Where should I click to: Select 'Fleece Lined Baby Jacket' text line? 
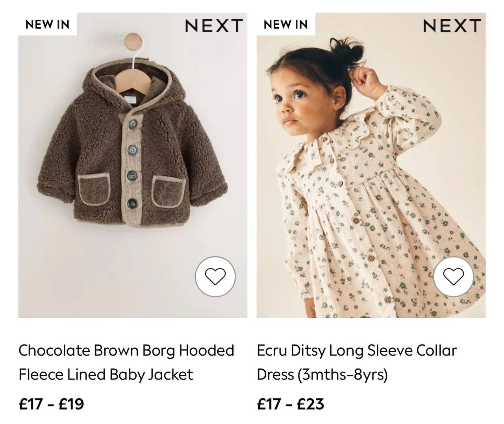[x=106, y=374]
